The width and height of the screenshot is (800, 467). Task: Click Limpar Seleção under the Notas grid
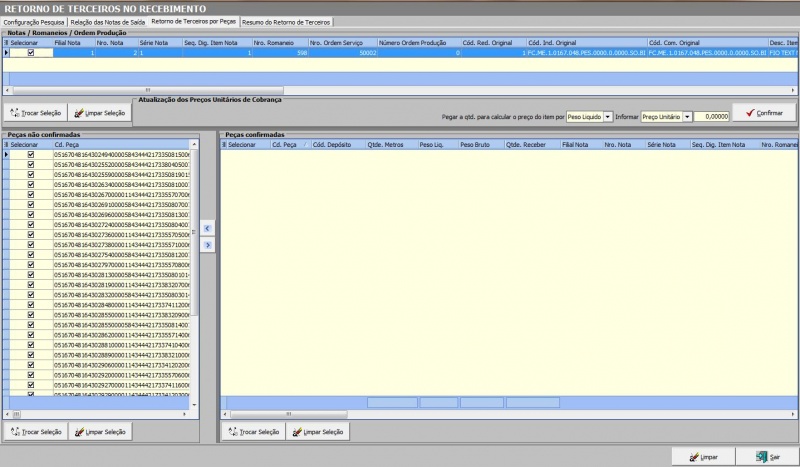pyautogui.click(x=99, y=113)
